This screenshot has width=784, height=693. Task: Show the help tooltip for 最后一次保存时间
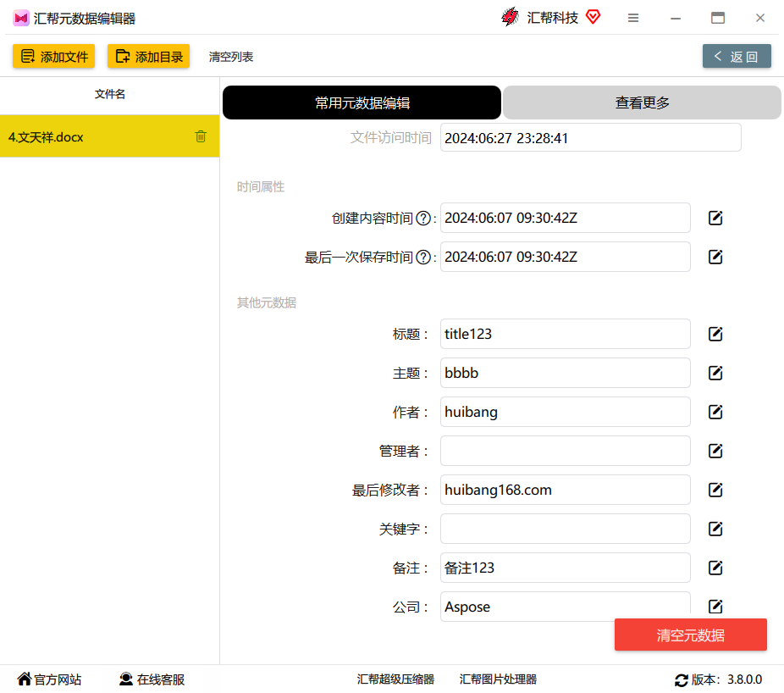point(423,258)
